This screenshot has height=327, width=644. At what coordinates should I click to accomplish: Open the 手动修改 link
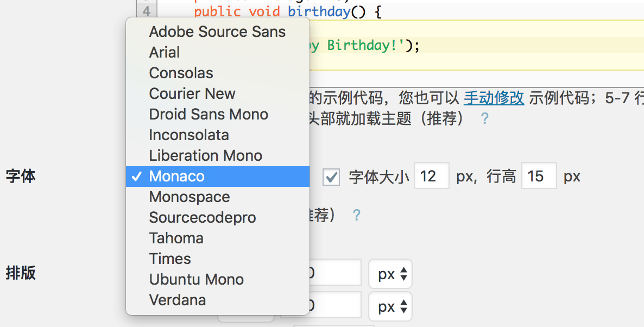point(494,98)
